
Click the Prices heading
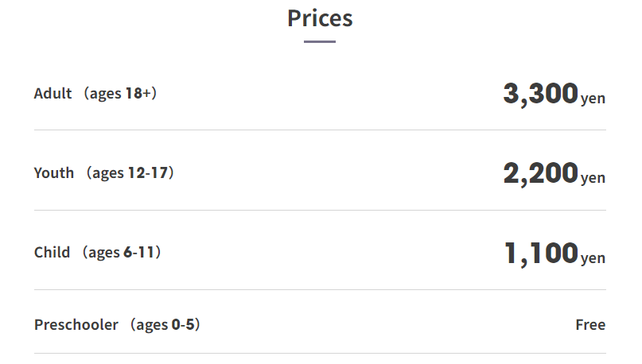320,18
